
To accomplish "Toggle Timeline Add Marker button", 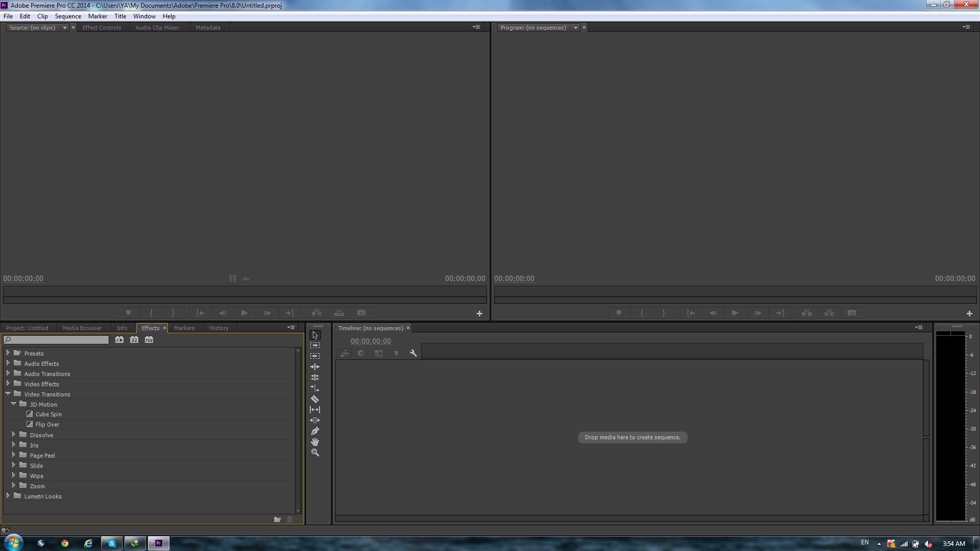I will 396,353.
